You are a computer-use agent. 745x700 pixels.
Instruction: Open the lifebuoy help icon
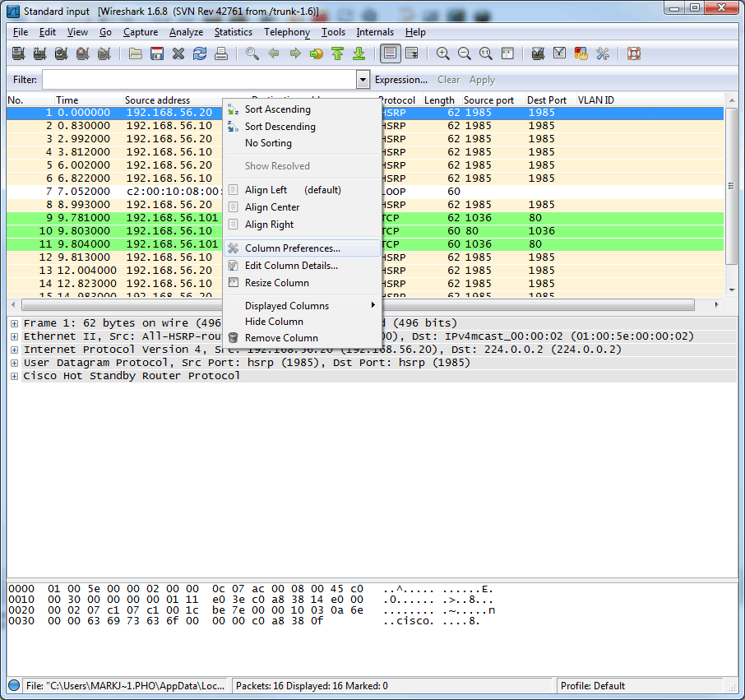coord(634,53)
